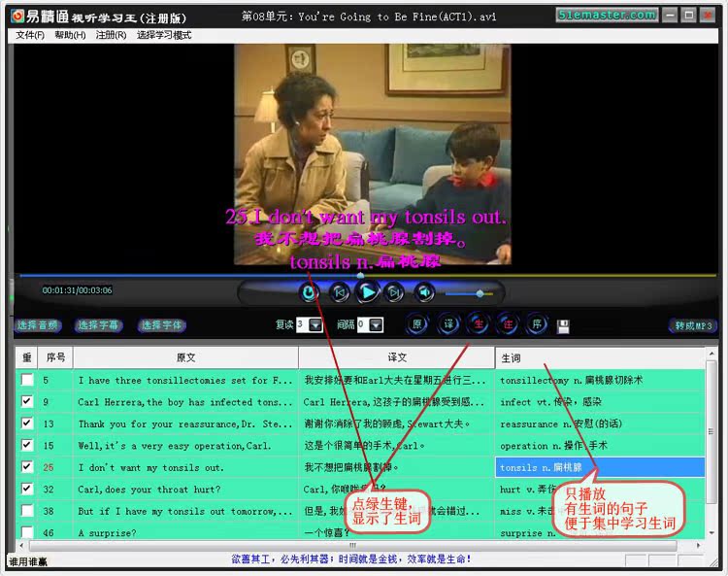Open the 帮助(H) menu
Screen dimensions: 728x576
pos(70,35)
